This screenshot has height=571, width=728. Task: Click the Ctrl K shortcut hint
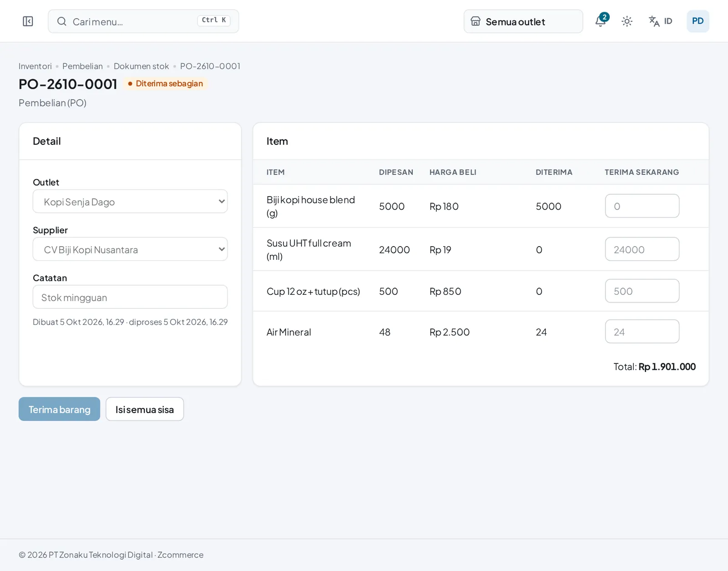(214, 20)
